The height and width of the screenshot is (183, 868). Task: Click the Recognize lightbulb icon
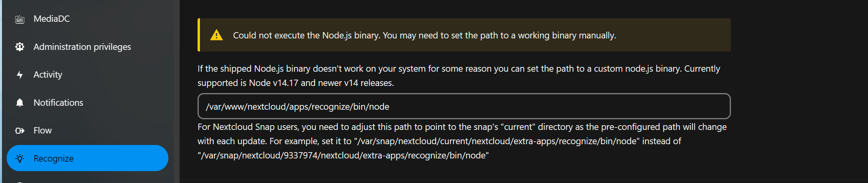tap(20, 158)
